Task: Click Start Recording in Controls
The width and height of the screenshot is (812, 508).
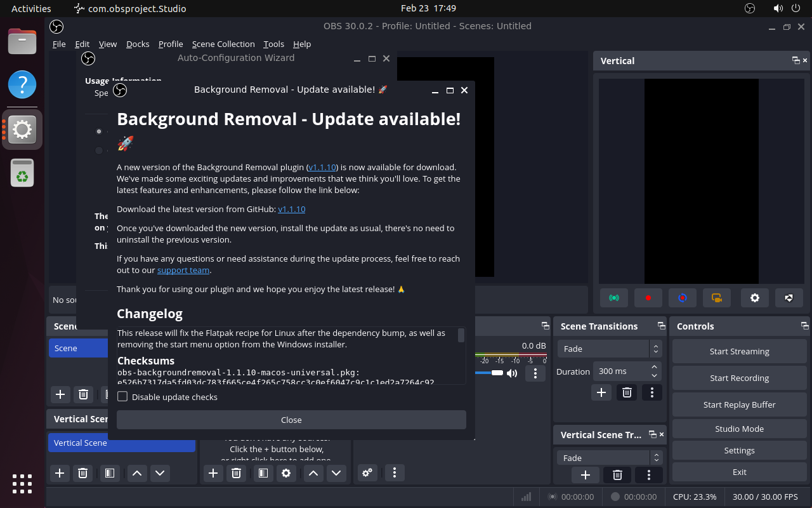Action: tap(739, 378)
